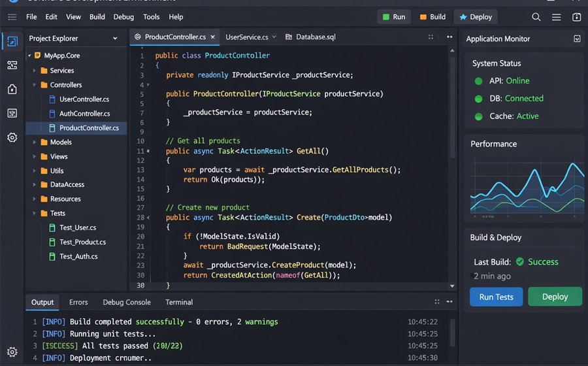Open the File menu

point(31,17)
